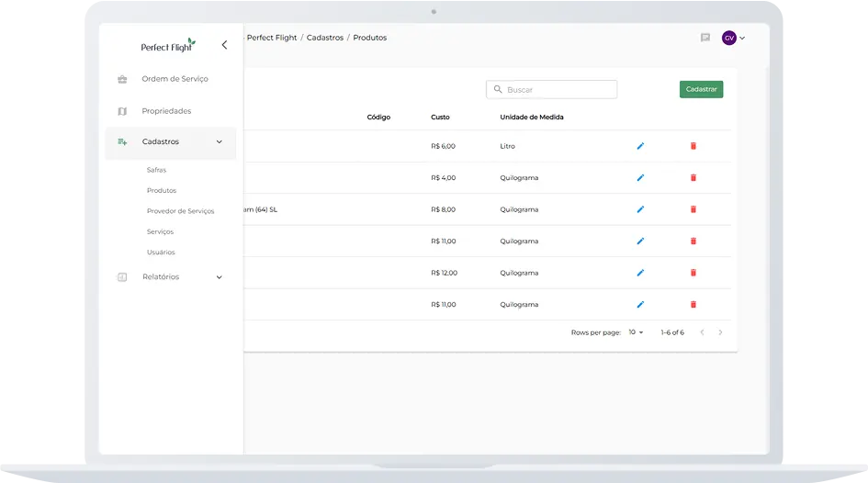Edit the R$ 6,00 Litro product
Screen dimensions: 868x483
click(640, 146)
